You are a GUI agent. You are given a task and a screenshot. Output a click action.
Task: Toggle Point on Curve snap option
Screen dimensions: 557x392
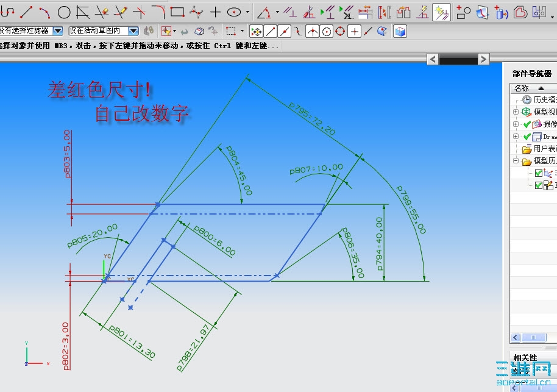coord(368,32)
